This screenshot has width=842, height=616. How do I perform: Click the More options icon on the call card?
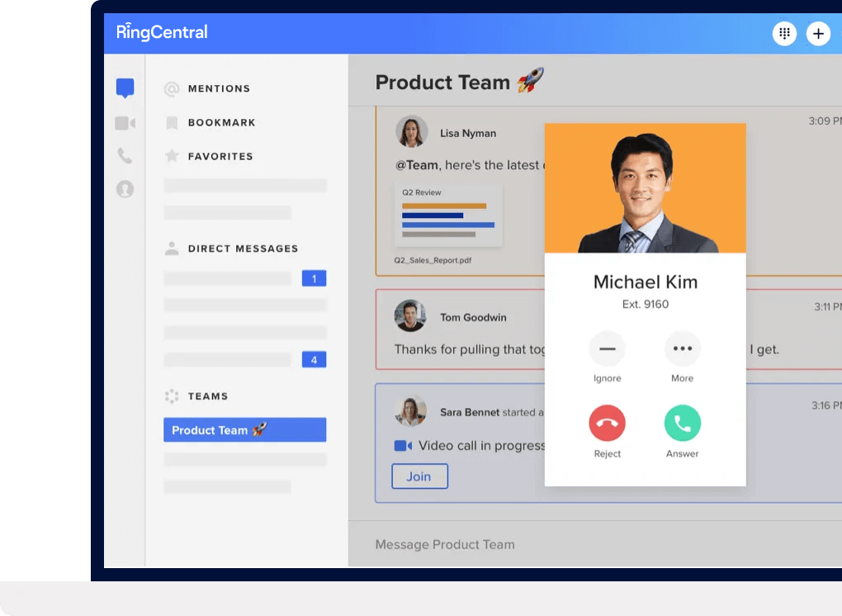(x=682, y=349)
